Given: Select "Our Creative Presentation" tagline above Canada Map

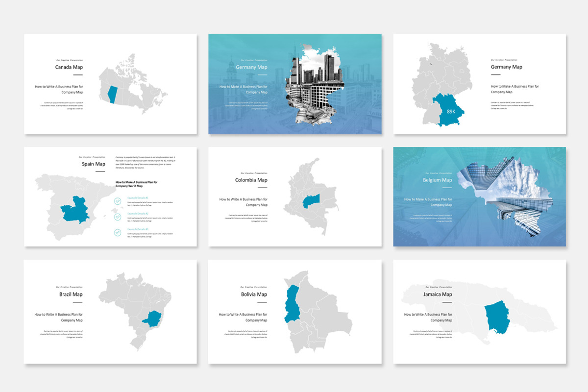Looking at the screenshot, I should tap(70, 60).
